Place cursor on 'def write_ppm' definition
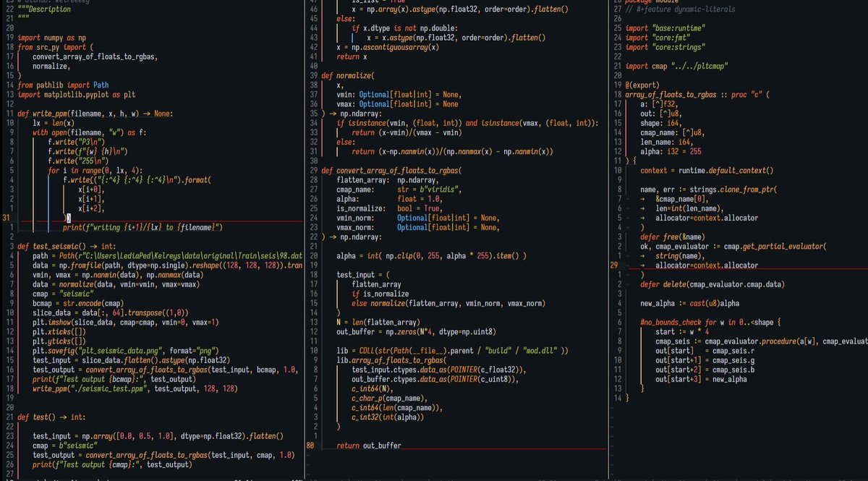This screenshot has height=481, width=868. (x=95, y=114)
